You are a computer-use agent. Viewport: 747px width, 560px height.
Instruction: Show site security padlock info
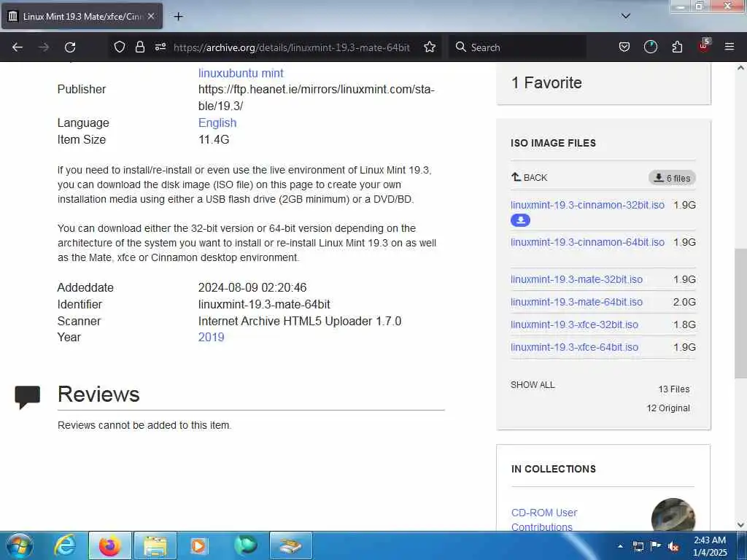[x=139, y=47]
